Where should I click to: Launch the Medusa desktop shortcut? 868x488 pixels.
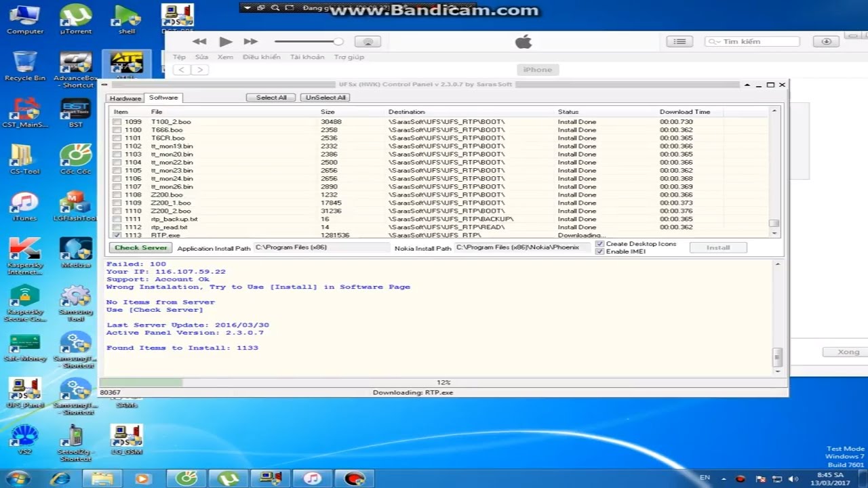76,253
